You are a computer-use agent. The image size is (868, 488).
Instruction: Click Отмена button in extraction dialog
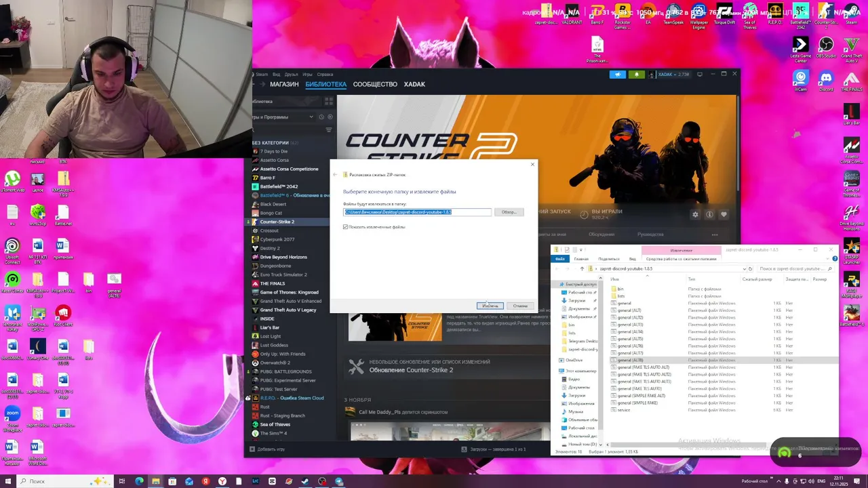click(520, 306)
